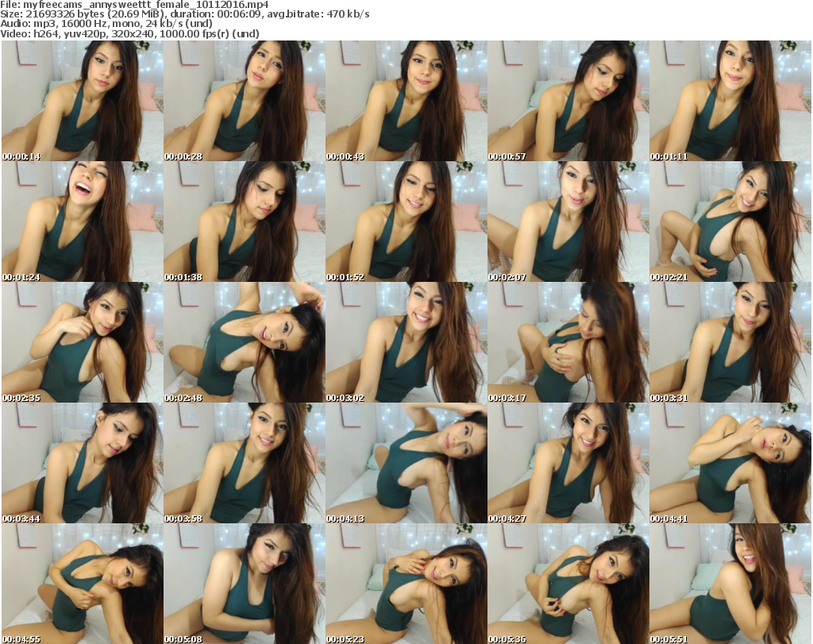The width and height of the screenshot is (813, 644).
Task: Select the frame stamped 00:03:31
Action: pos(730,343)
